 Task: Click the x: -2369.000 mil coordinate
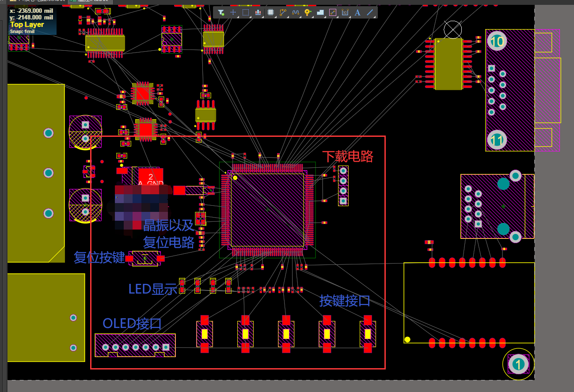coord(31,10)
